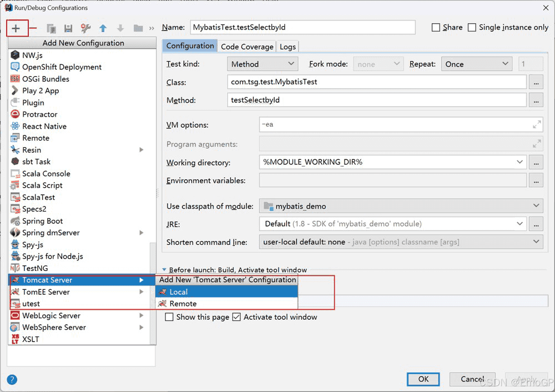Click the tomcat icon beside Remote submenu entry
555x392 pixels.
click(163, 304)
